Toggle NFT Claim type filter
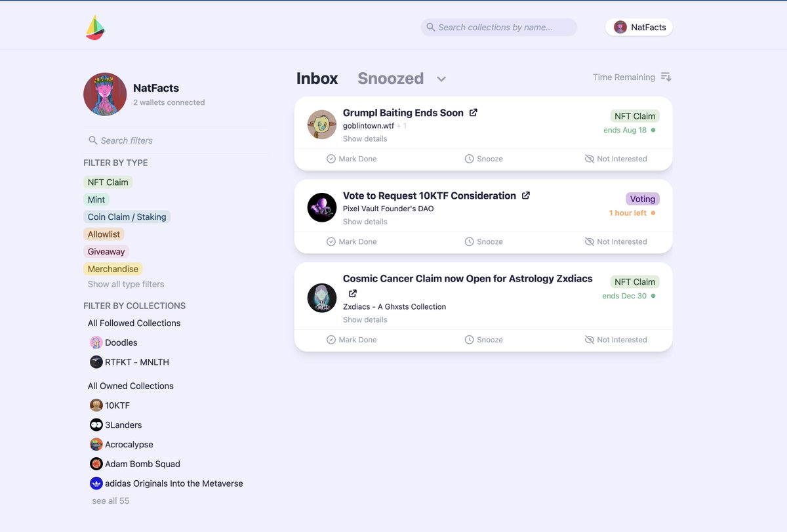This screenshot has width=787, height=532. (108, 182)
